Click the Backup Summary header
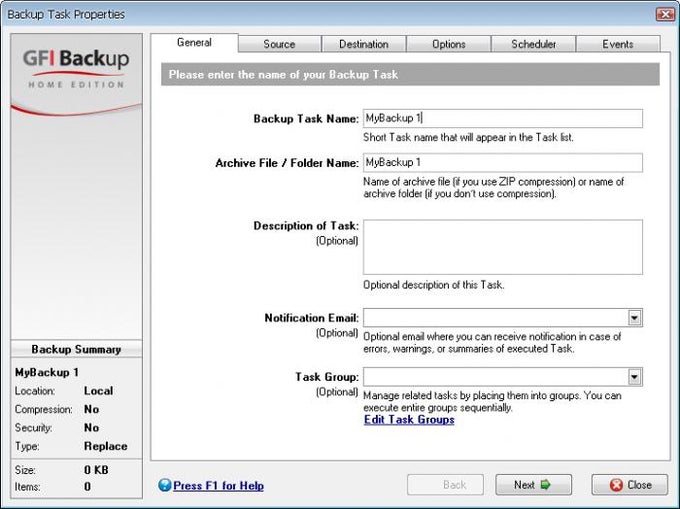This screenshot has width=680, height=509. tap(76, 349)
